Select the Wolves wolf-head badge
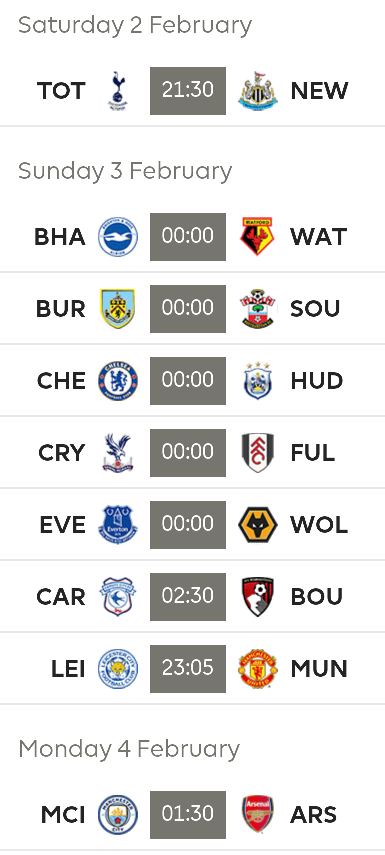 tap(257, 525)
